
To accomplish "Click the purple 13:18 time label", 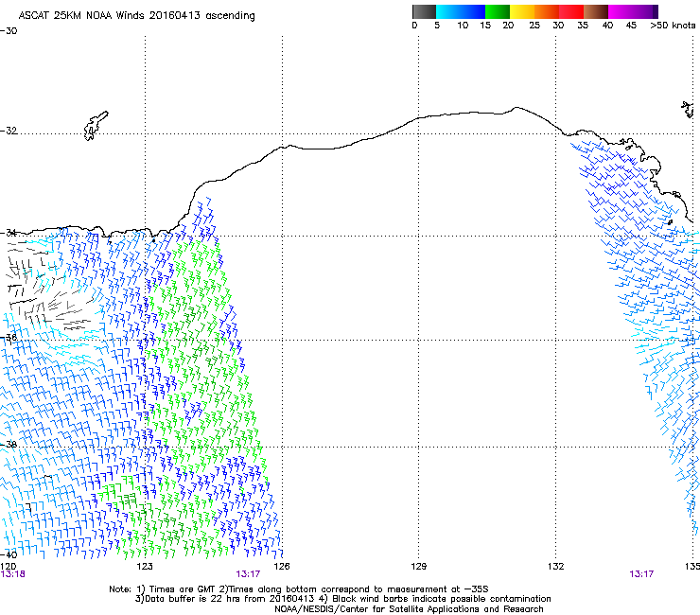I will [x=13, y=574].
